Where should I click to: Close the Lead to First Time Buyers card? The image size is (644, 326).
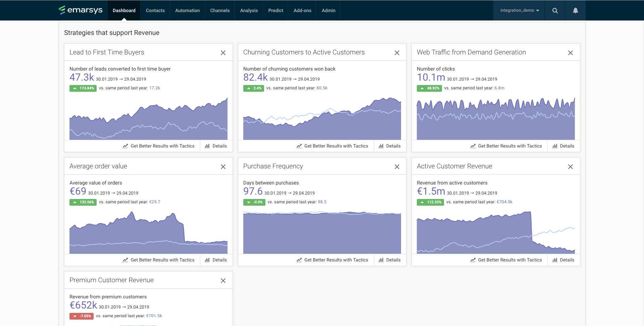tap(223, 53)
